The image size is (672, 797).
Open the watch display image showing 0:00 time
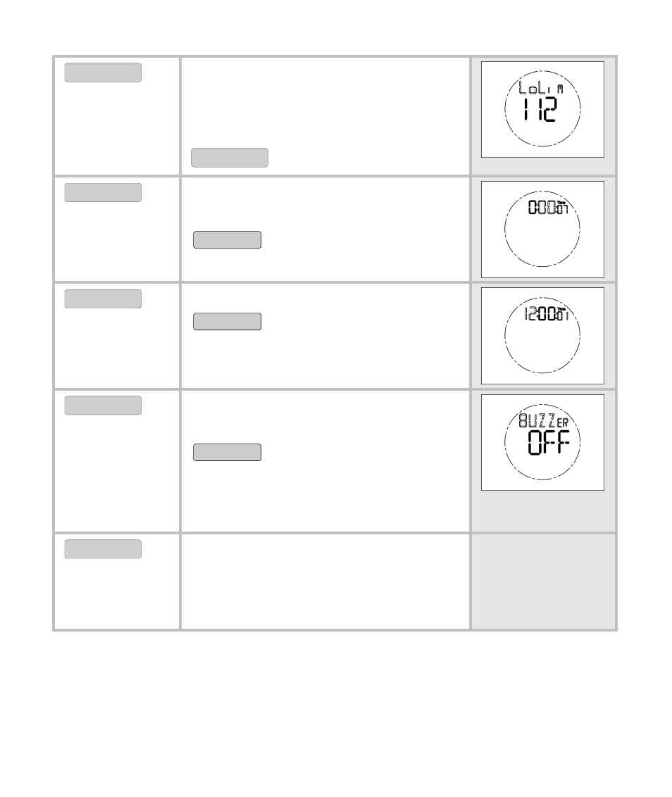pyautogui.click(x=543, y=230)
